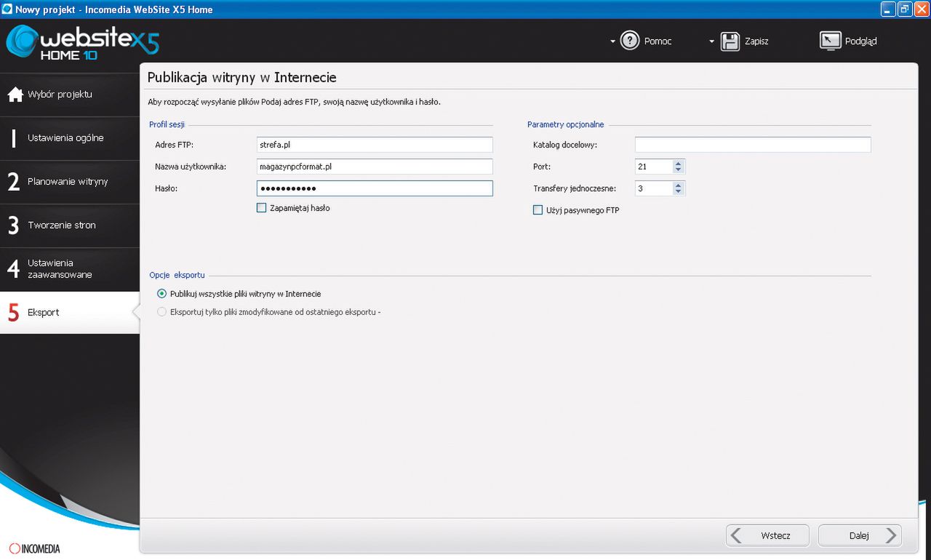Screen dimensions: 931x560
Task: Click the house icon for Wybór projektu
Action: click(x=15, y=95)
